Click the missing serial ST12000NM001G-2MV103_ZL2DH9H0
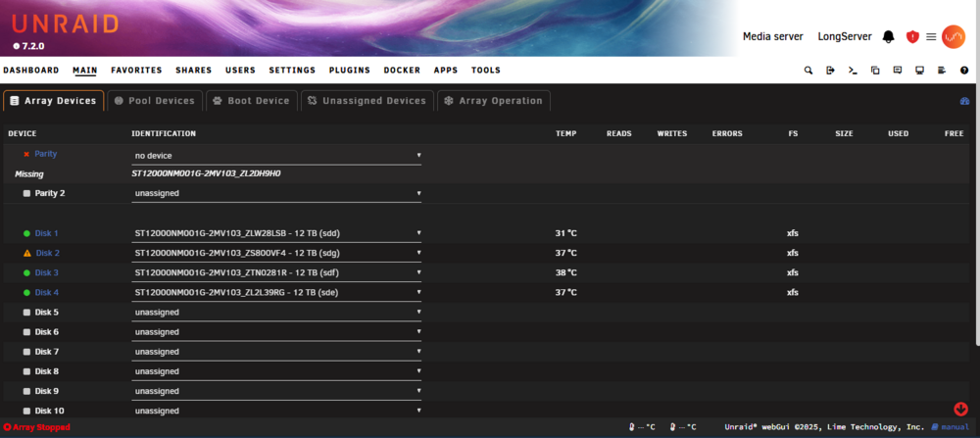 coord(206,174)
